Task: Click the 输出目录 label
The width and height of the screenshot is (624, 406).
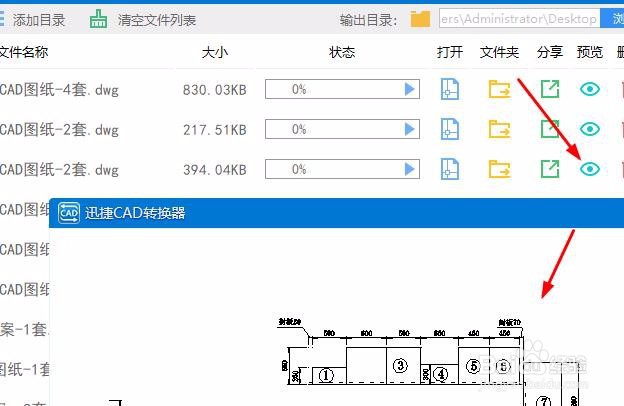Action: click(x=369, y=20)
